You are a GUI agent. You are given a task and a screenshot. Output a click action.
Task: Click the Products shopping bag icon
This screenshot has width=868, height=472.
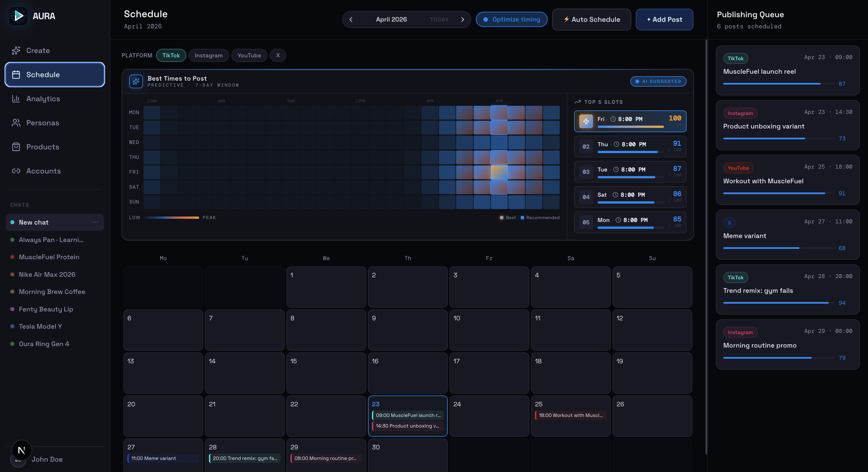coord(16,147)
